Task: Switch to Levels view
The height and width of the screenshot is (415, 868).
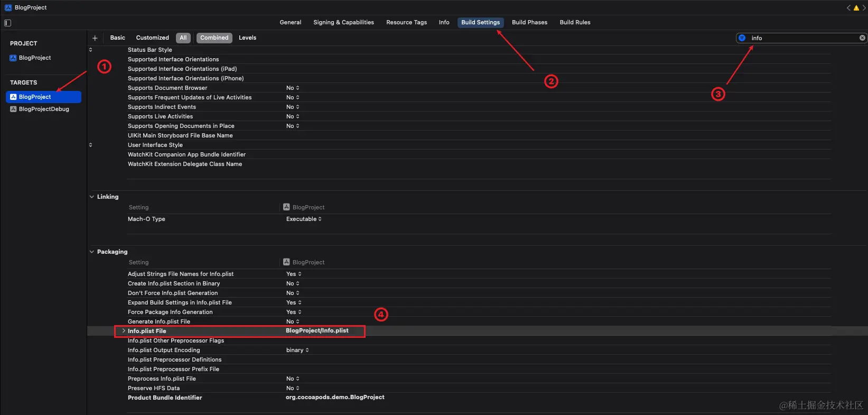Action: point(247,38)
